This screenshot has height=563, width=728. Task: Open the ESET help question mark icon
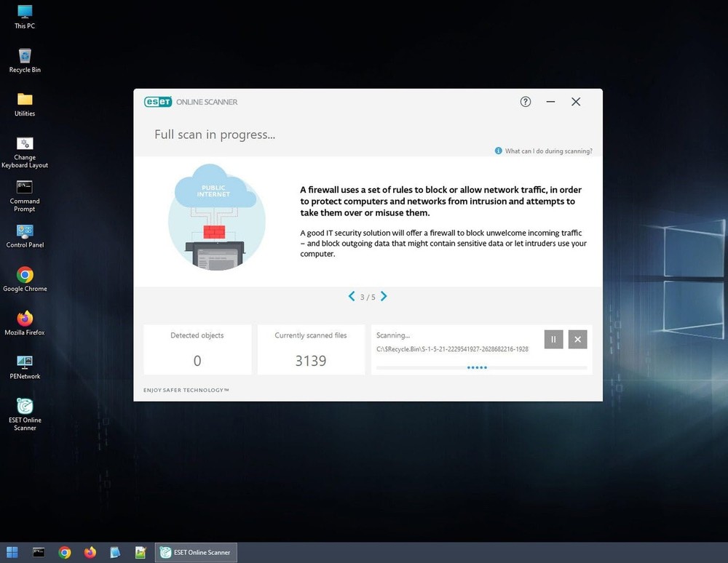click(x=526, y=102)
